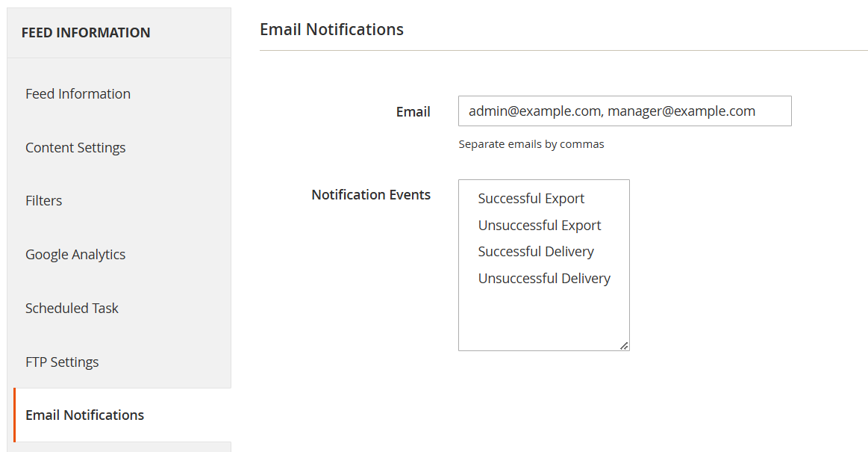This screenshot has width=868, height=452.
Task: Click the orange active-tab indicator bar
Action: coord(14,415)
